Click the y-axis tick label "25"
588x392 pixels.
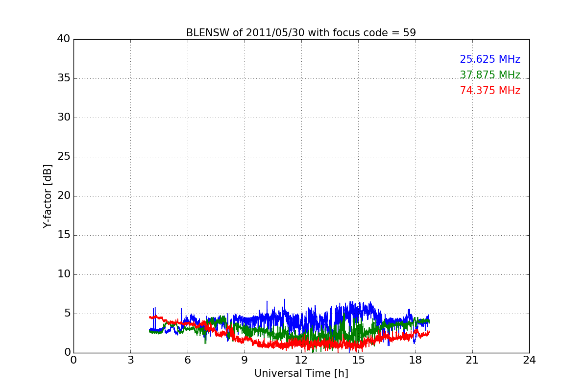pos(64,157)
